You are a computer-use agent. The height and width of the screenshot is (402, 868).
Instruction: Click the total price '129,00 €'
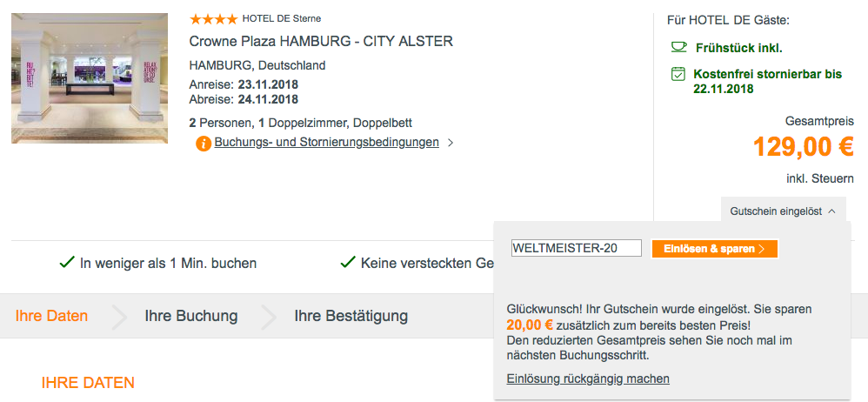pos(803,148)
